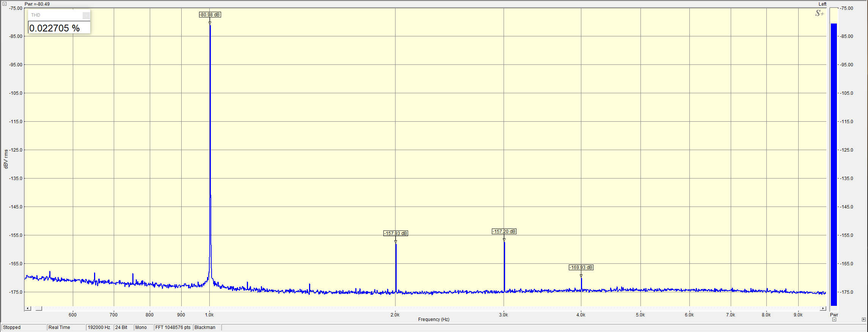Click the dBV rms axis label
Viewport: 868px width, 332px height.
[6, 159]
